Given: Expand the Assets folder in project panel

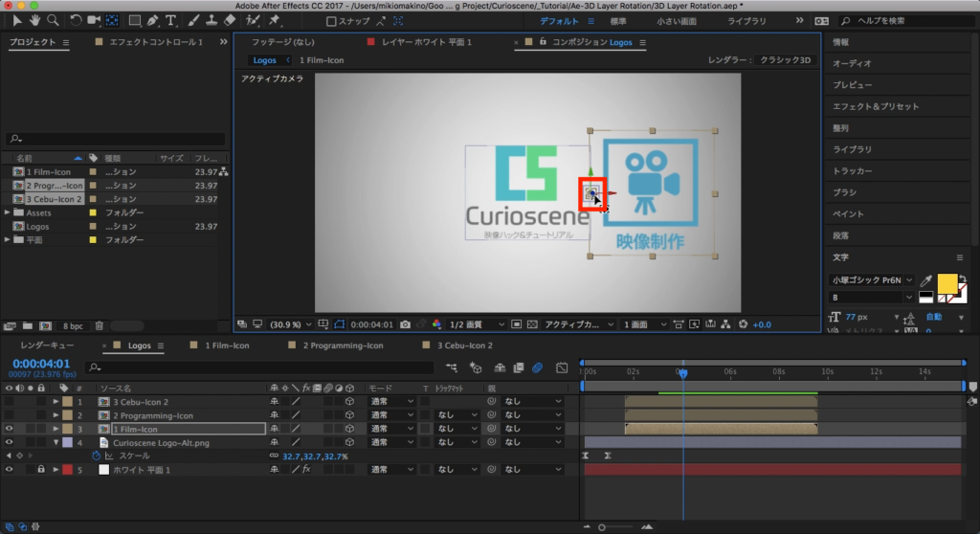Looking at the screenshot, I should coord(8,212).
